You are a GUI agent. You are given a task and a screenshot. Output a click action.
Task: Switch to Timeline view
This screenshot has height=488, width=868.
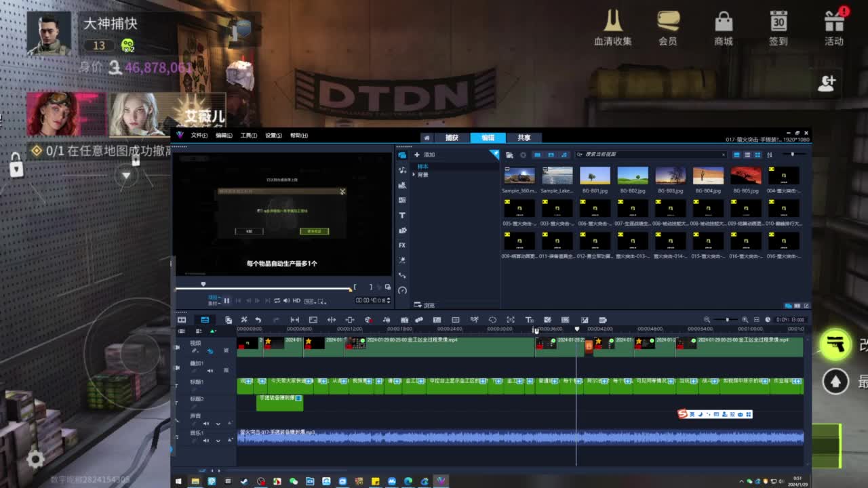click(204, 320)
